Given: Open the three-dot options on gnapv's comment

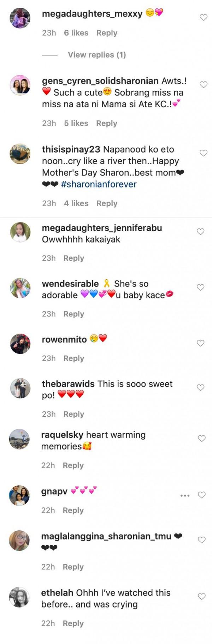Looking at the screenshot, I should point(185,496).
